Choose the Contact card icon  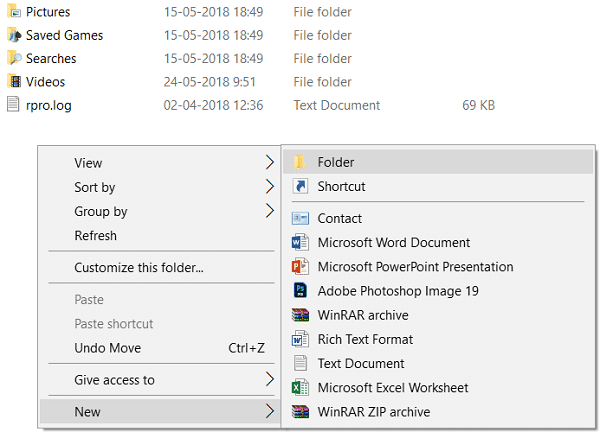pyautogui.click(x=300, y=218)
